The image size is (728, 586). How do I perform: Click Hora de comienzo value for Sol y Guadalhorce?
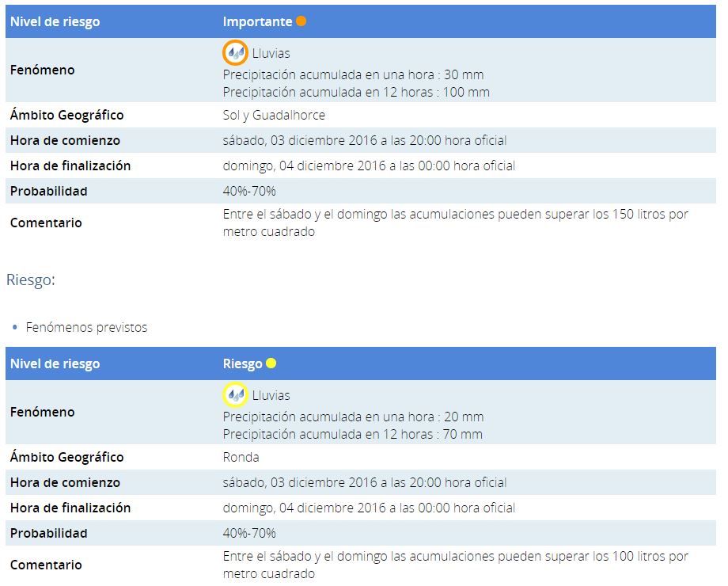point(364,140)
